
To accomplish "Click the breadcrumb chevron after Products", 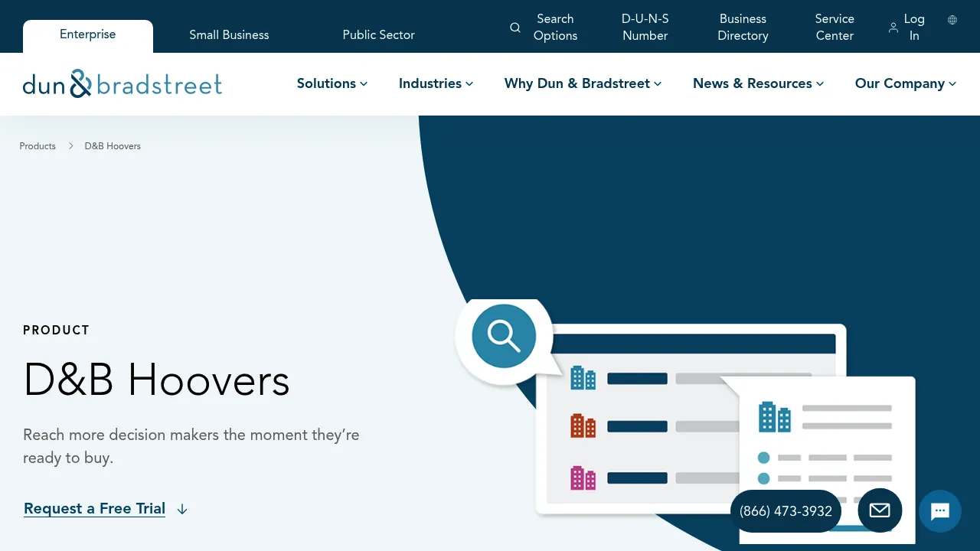I will 70,145.
